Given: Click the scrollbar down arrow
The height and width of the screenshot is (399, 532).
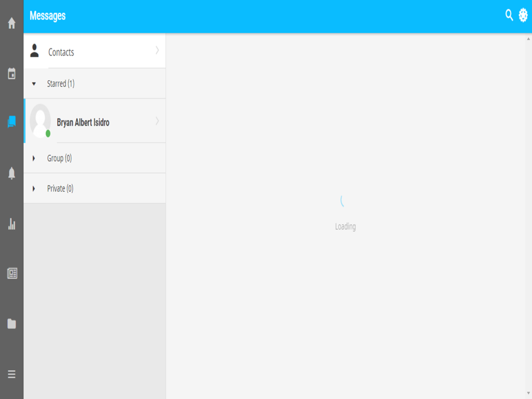Looking at the screenshot, I should pyautogui.click(x=528, y=393).
